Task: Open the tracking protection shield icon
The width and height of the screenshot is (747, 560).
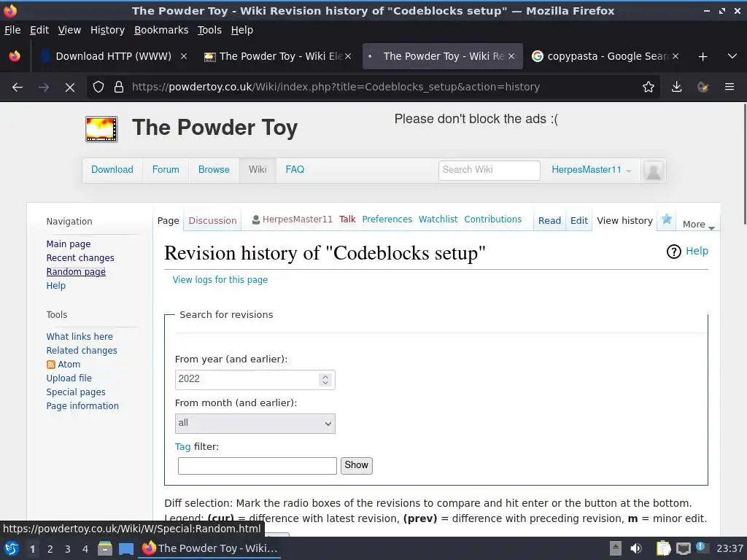Action: coord(98,87)
